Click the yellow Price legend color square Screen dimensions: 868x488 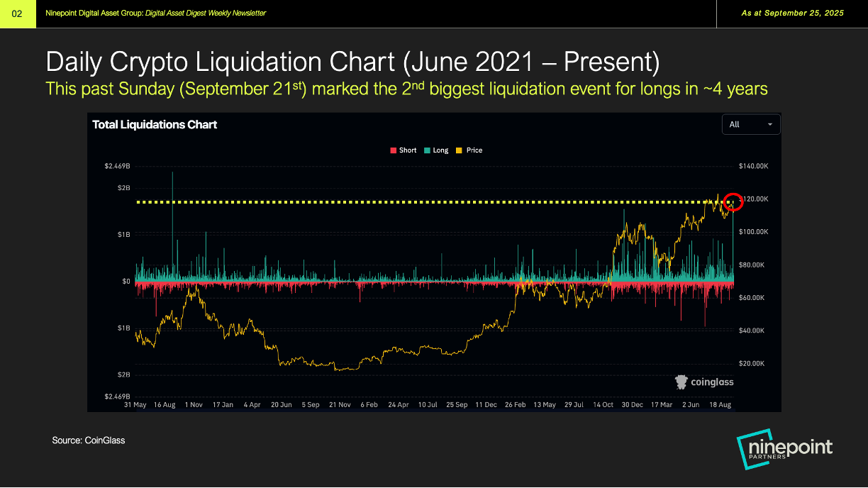point(460,150)
